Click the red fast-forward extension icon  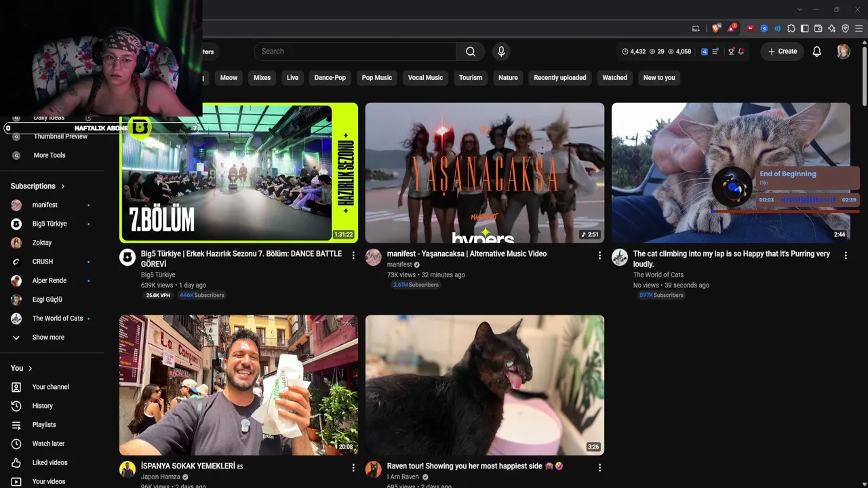point(750,28)
